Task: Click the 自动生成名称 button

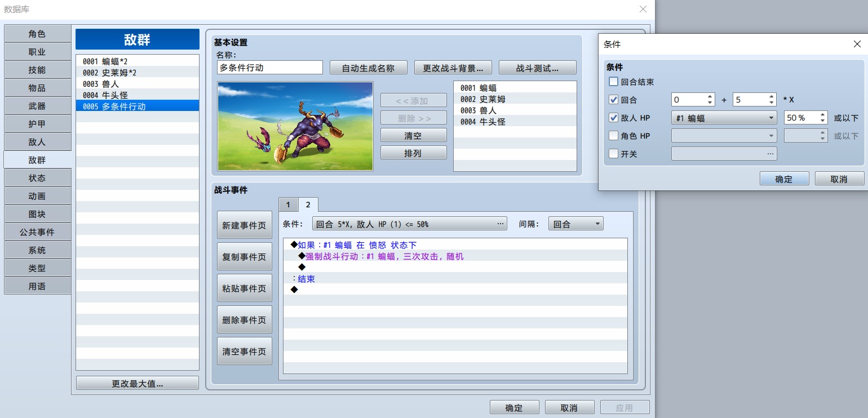Action: pyautogui.click(x=369, y=68)
